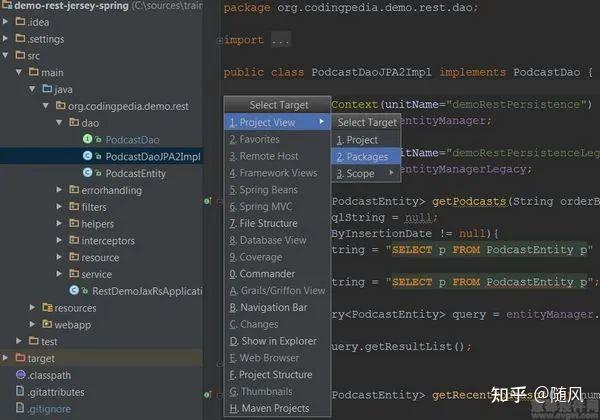Click getPodcasts method name in editor
The width and height of the screenshot is (600, 420).
click(469, 201)
